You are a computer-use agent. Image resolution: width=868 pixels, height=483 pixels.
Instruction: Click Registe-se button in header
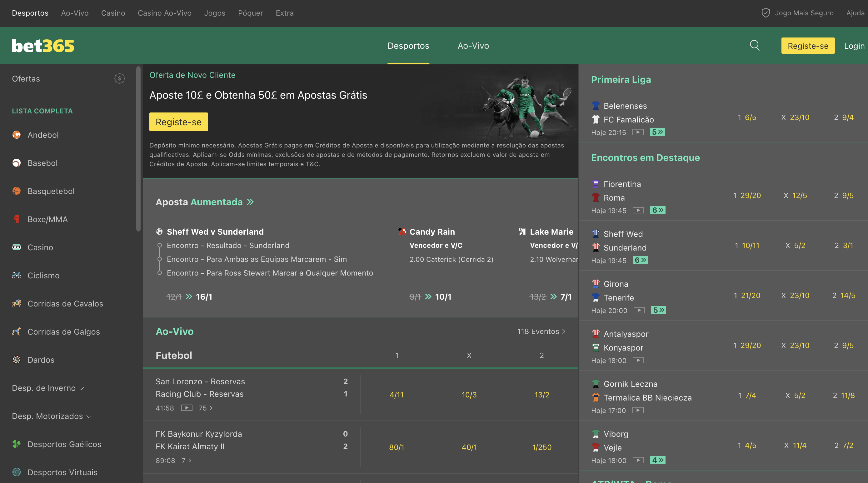click(x=808, y=46)
